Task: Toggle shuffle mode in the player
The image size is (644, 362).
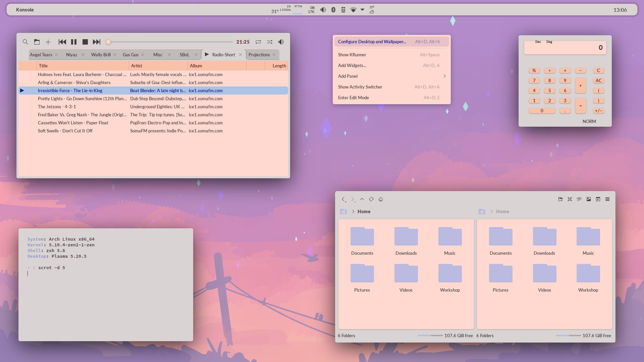Action: point(270,42)
